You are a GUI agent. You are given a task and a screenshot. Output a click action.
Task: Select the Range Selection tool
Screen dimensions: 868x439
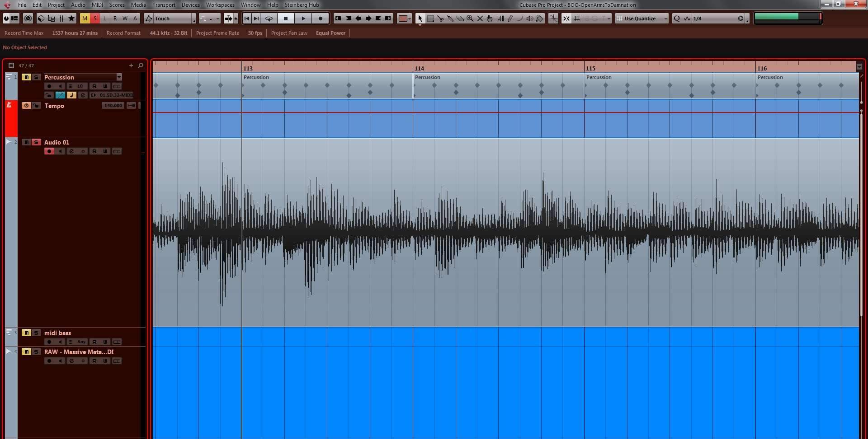coord(430,19)
